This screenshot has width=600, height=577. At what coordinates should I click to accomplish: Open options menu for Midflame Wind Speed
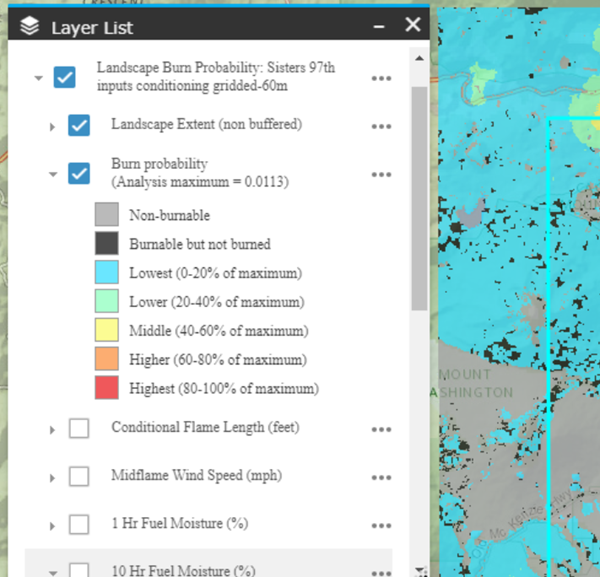(x=380, y=477)
